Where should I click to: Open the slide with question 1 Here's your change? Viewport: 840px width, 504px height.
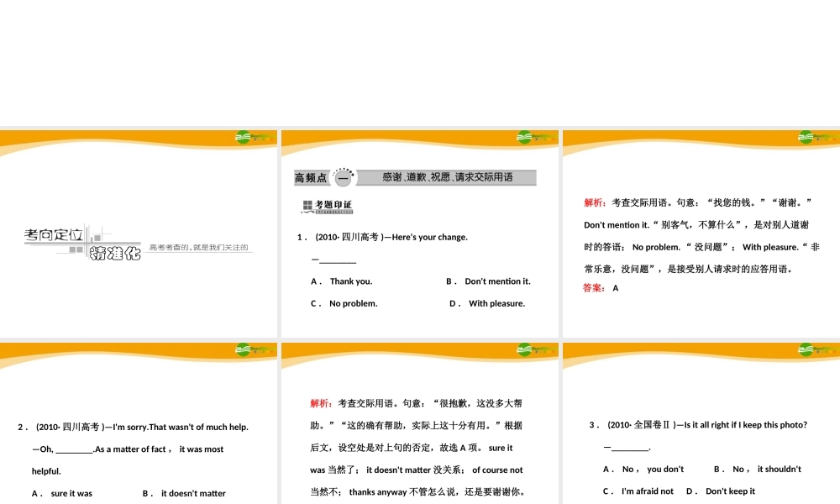pos(419,234)
